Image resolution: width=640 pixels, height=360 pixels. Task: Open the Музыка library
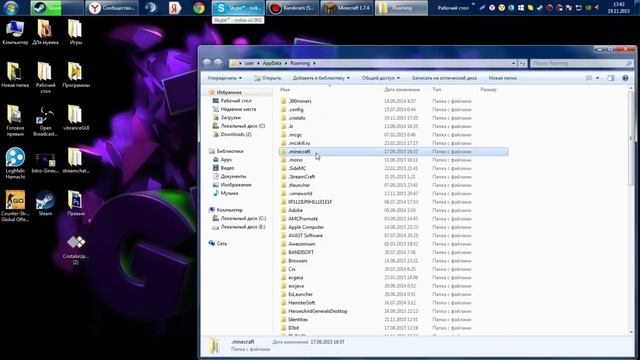(x=229, y=193)
